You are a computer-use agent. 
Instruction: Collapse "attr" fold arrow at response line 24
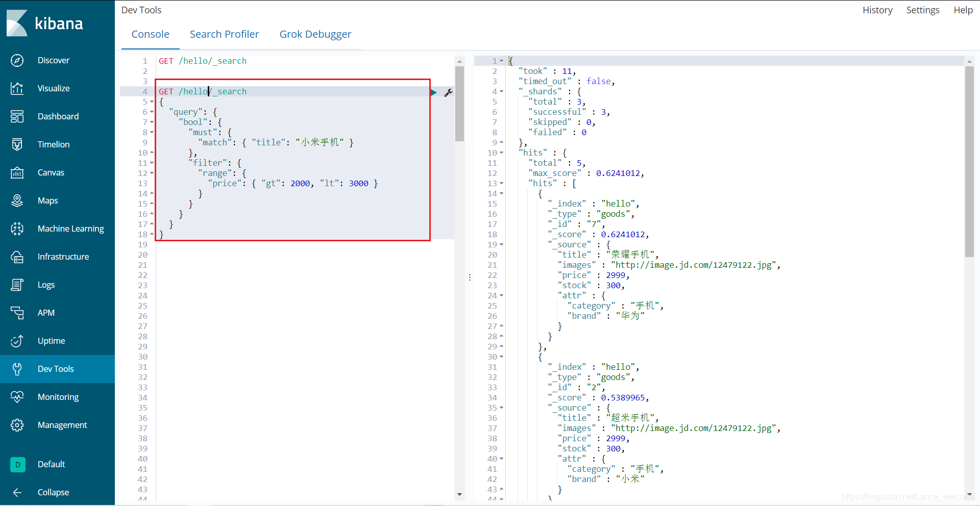coord(501,295)
